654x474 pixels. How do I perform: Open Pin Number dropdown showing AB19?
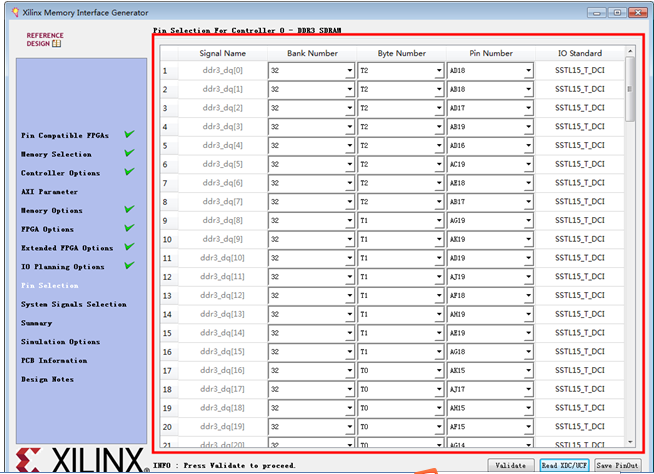tap(490, 127)
